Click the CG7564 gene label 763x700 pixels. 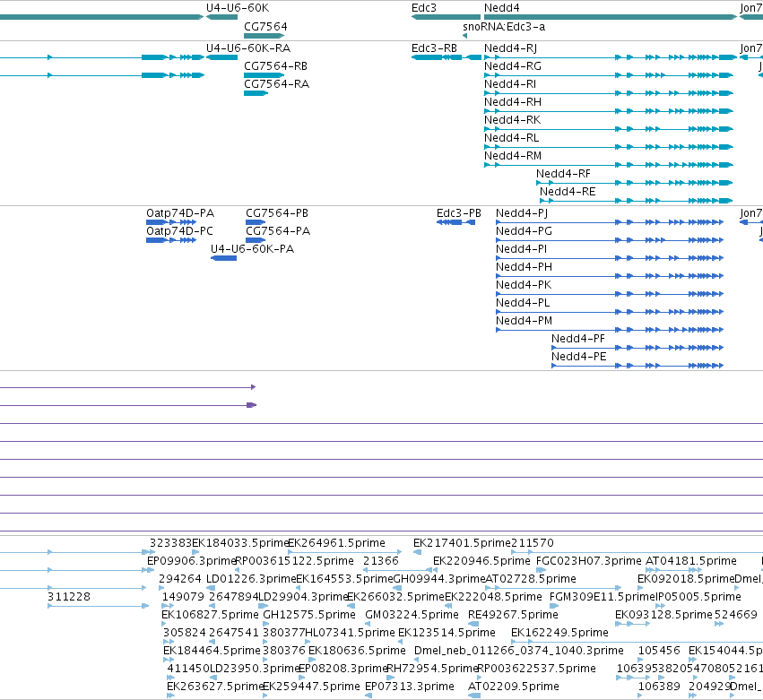pos(265,27)
